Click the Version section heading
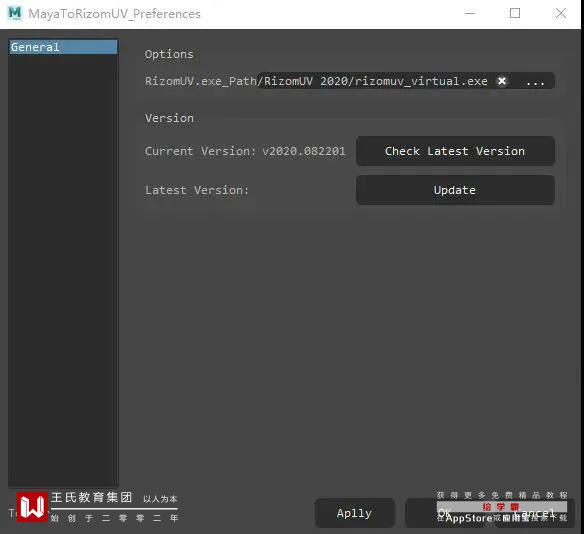Viewport: 584px width, 534px height. [x=169, y=118]
